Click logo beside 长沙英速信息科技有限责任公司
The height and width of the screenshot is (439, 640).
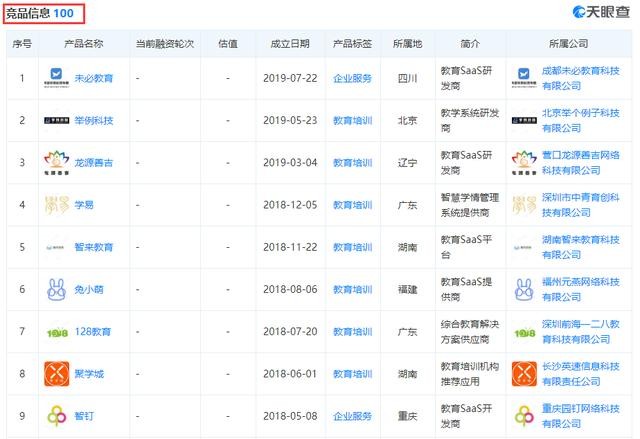pos(524,374)
